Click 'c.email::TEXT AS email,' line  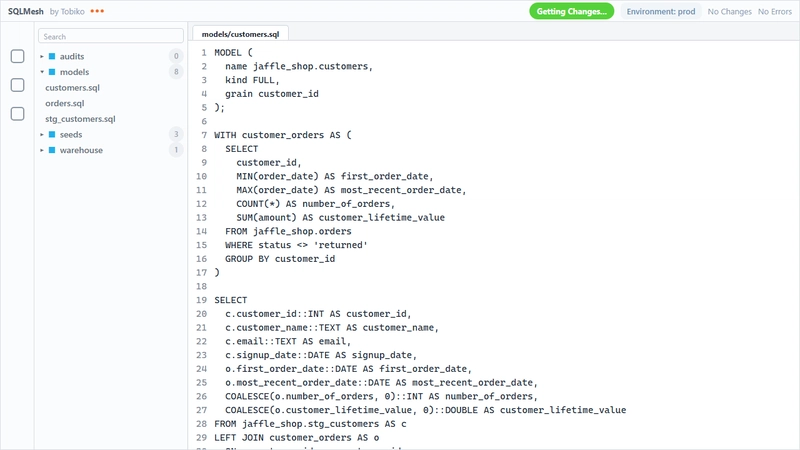coord(288,342)
